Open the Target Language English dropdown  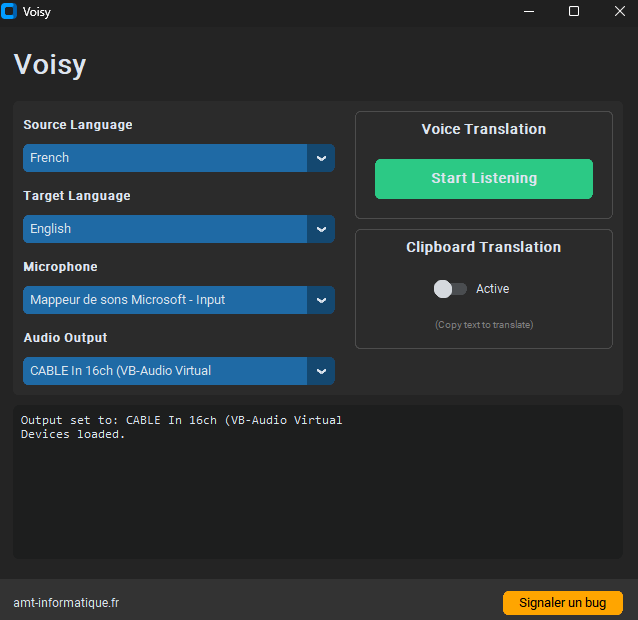(179, 229)
